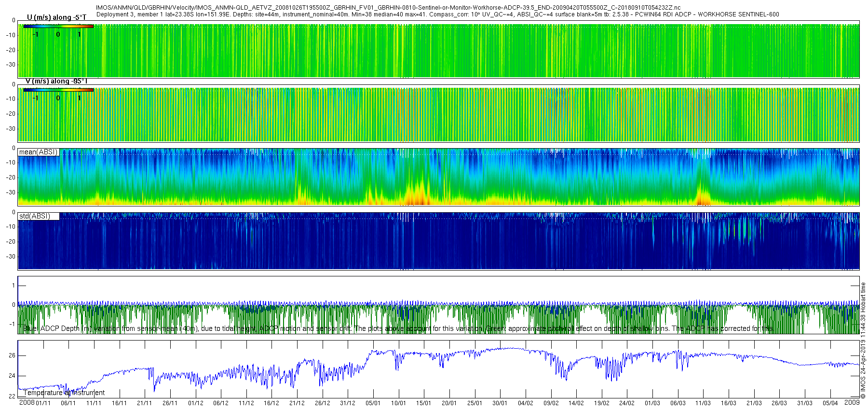Click the 22 tick on temperature axis
The height and width of the screenshot is (410, 868).
[12, 396]
